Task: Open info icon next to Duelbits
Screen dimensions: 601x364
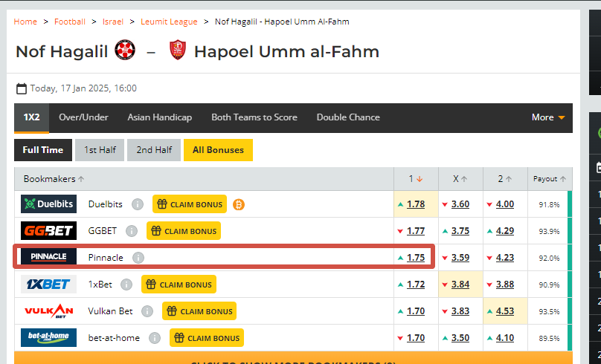Action: (x=138, y=204)
